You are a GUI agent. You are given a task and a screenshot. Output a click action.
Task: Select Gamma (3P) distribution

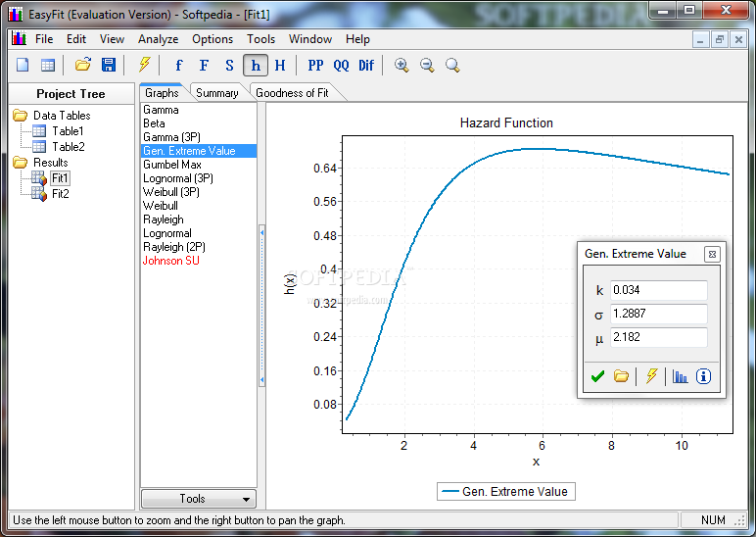click(x=198, y=137)
